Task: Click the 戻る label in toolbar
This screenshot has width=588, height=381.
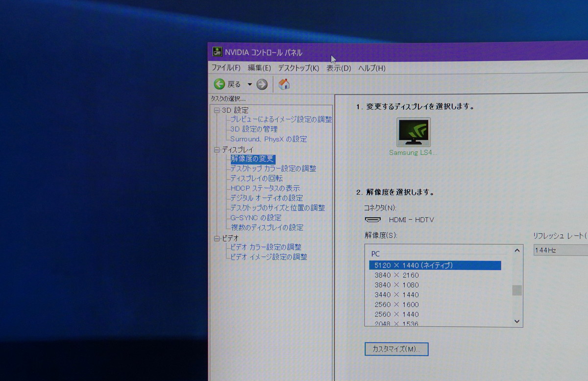Action: pyautogui.click(x=234, y=84)
